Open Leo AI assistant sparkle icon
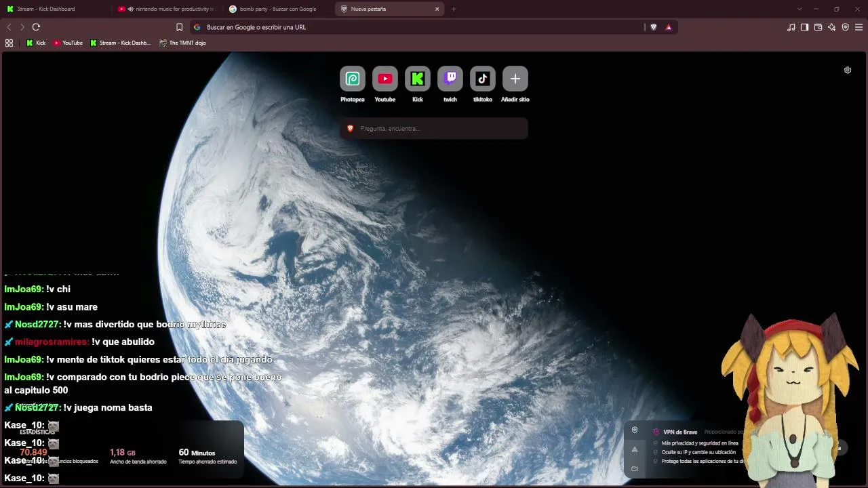 (x=831, y=27)
